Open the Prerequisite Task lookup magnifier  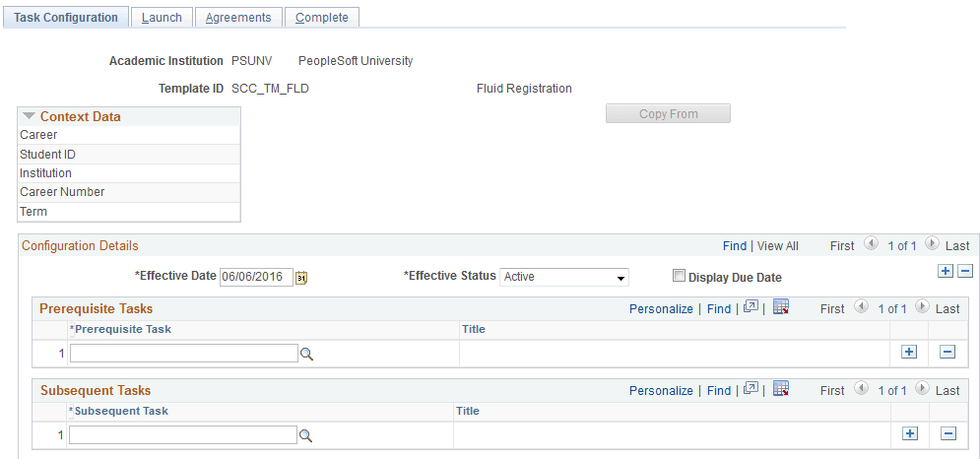tap(307, 354)
